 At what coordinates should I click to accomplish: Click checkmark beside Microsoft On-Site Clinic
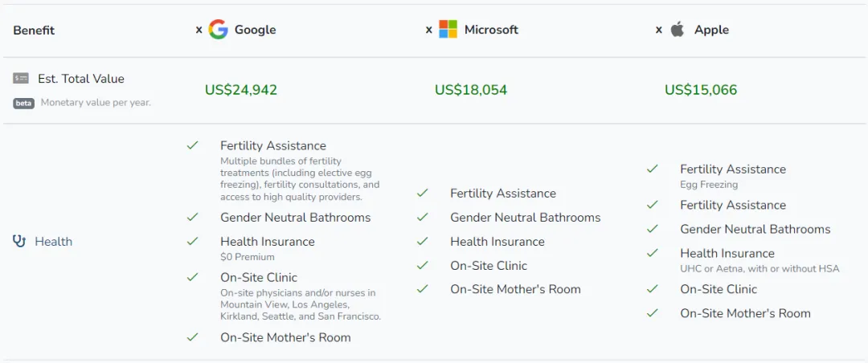click(423, 266)
